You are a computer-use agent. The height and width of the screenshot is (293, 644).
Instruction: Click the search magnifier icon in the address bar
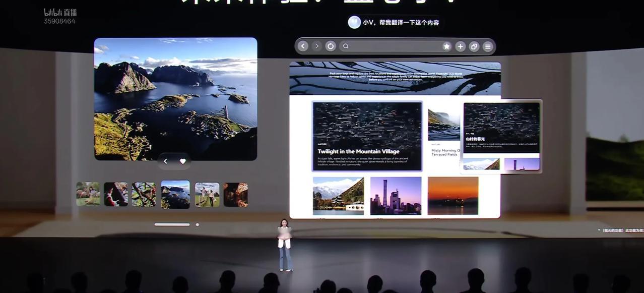click(x=346, y=46)
